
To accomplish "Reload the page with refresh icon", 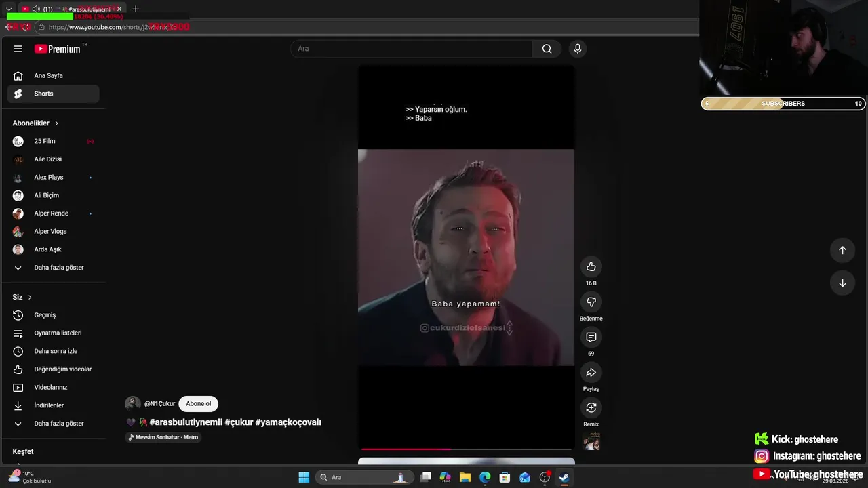I will [x=26, y=27].
